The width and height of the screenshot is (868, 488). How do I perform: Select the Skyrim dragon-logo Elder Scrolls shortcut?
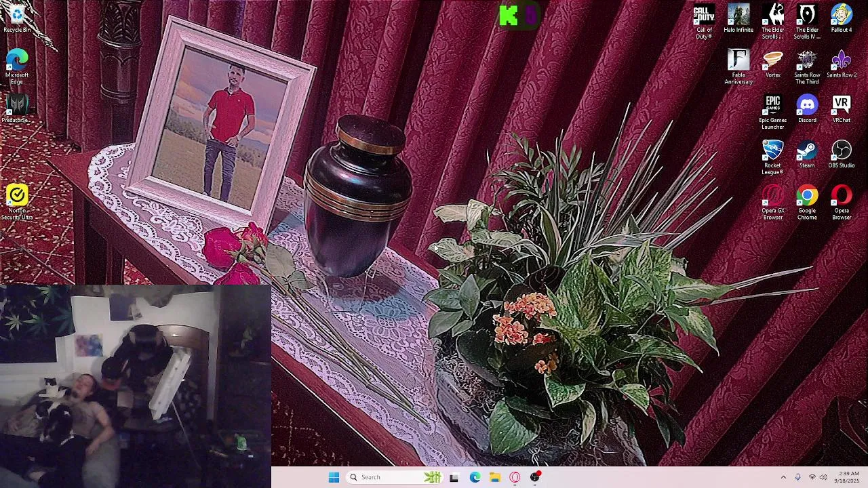(773, 22)
